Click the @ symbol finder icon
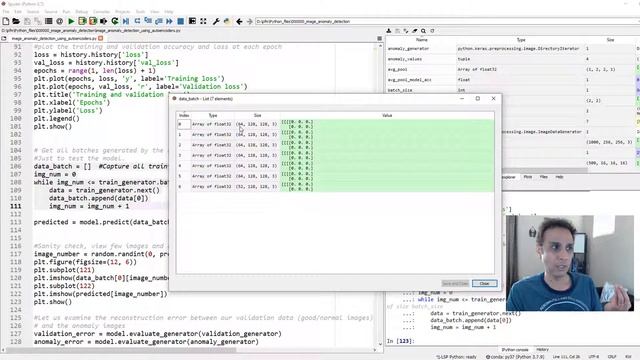 tap(60, 21)
